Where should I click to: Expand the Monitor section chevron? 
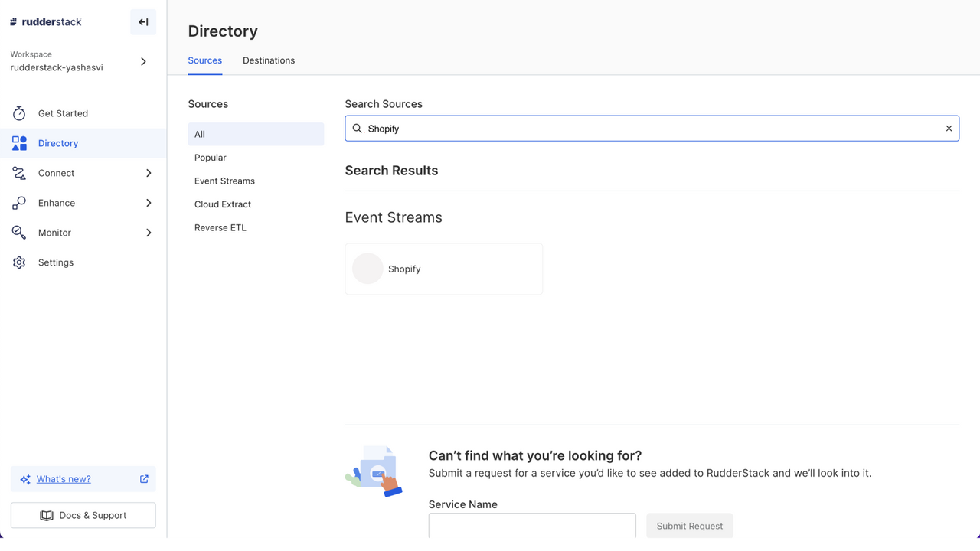149,233
